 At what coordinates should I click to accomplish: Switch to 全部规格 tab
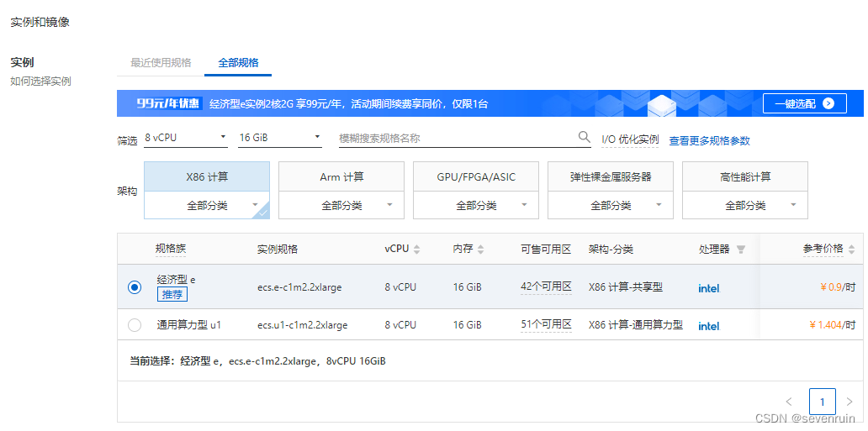(x=238, y=63)
